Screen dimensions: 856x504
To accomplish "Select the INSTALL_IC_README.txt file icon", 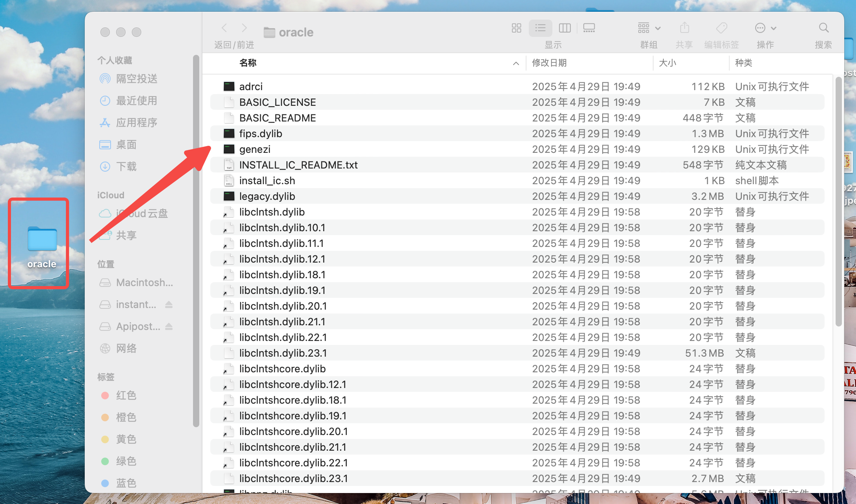I will 229,165.
